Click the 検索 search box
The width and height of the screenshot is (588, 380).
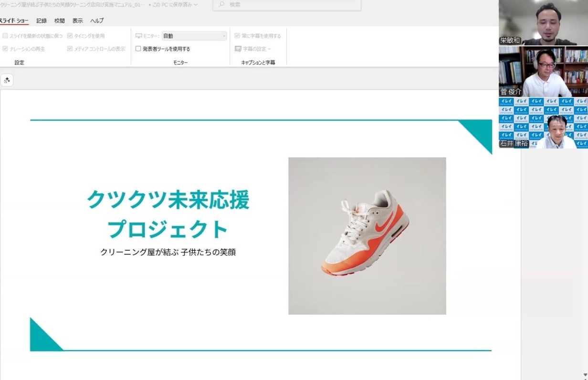(287, 4)
